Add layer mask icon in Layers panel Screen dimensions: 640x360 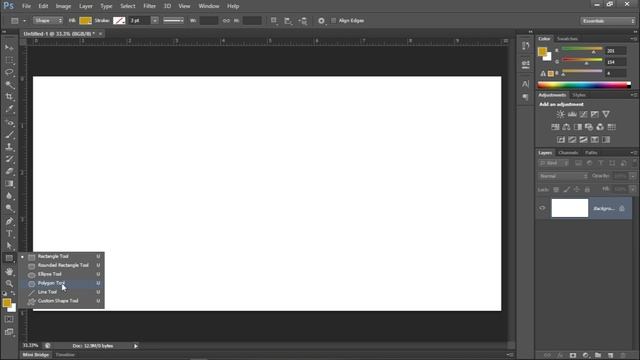click(x=573, y=355)
